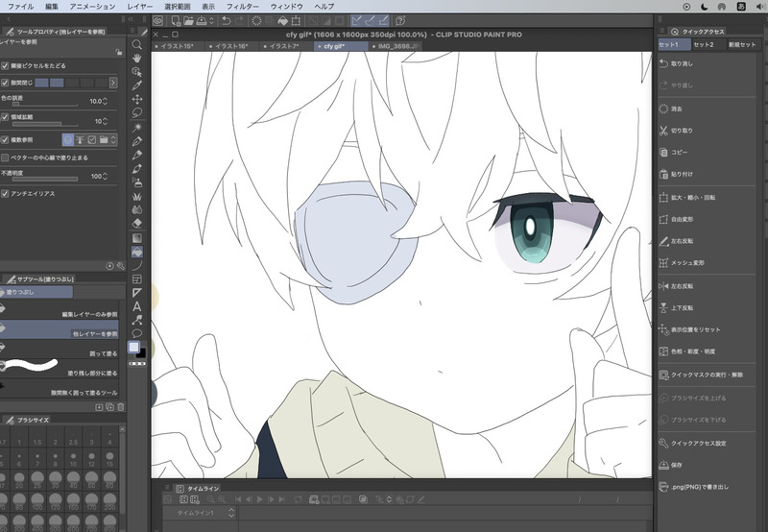768x532 pixels.
Task: Select the Zoom magnifier tool
Action: pos(137,44)
